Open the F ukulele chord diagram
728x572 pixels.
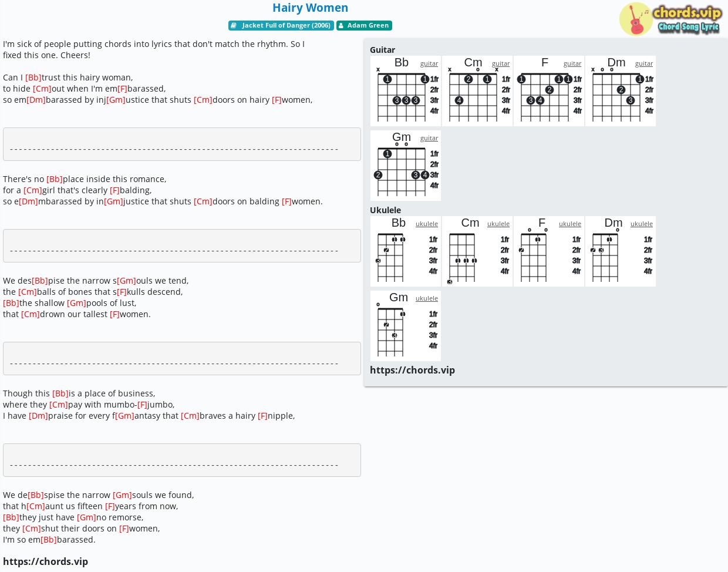(549, 251)
